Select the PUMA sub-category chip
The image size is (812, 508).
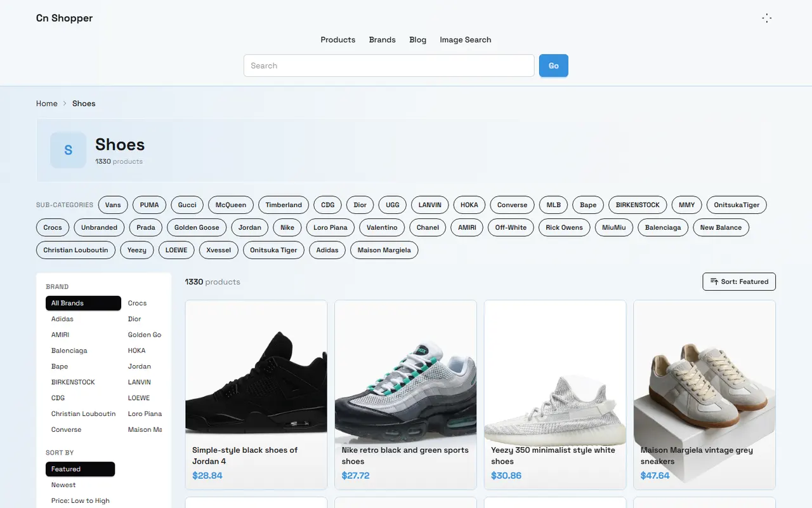(150, 205)
